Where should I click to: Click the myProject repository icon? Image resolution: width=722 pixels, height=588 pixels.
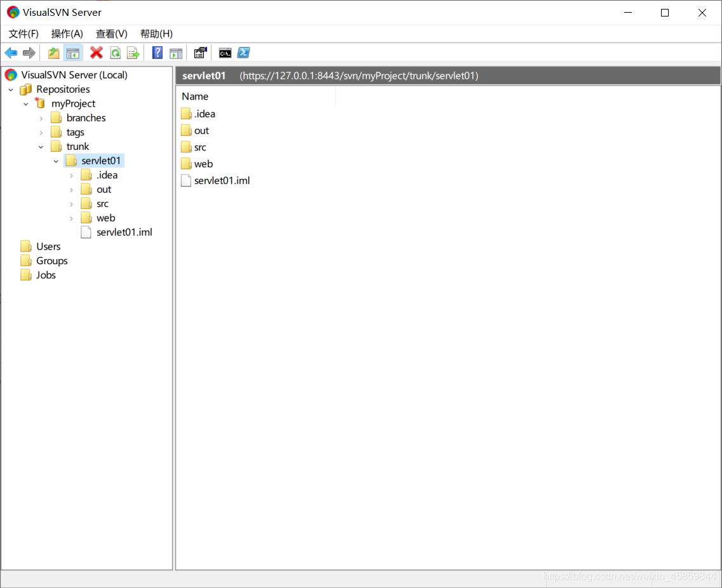(x=40, y=103)
